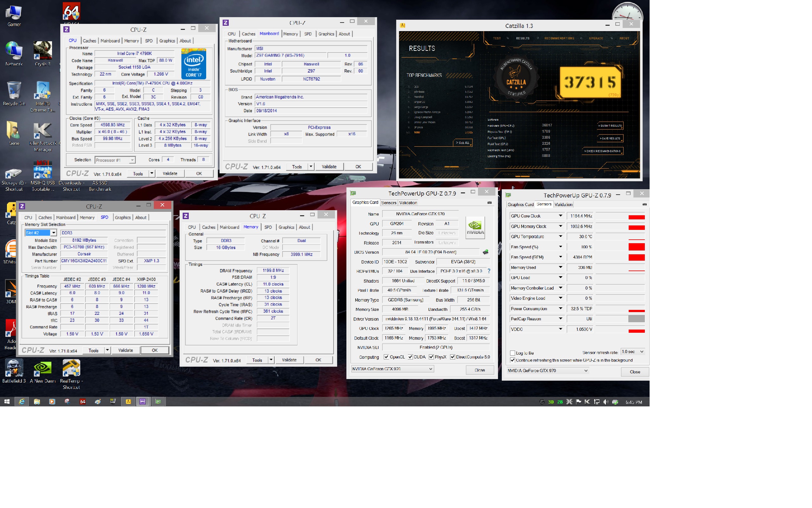The width and height of the screenshot is (812, 508).
Task: Switch to Caches tab in CPU-Z CPU window
Action: (x=89, y=41)
